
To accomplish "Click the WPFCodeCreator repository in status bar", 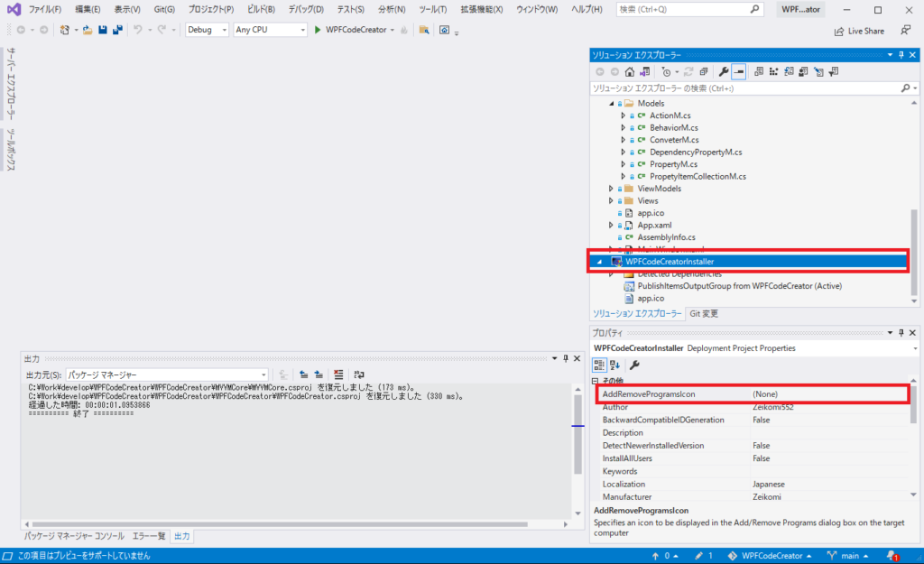I will pos(769,556).
